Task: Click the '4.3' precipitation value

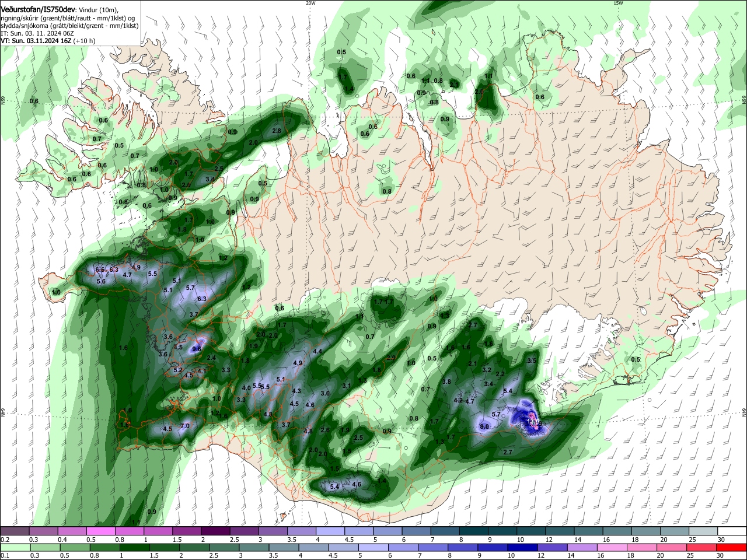Action: click(x=296, y=391)
